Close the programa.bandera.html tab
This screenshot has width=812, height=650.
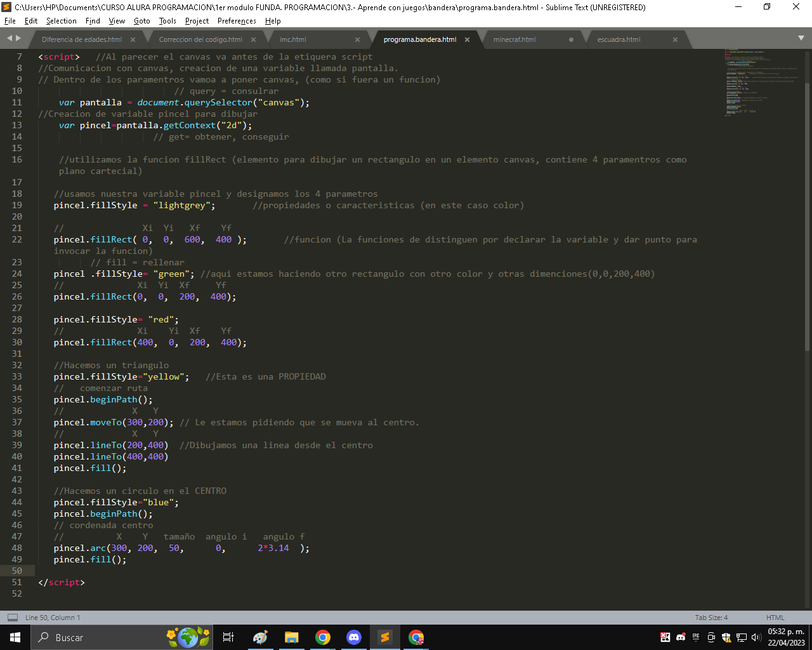click(x=467, y=39)
